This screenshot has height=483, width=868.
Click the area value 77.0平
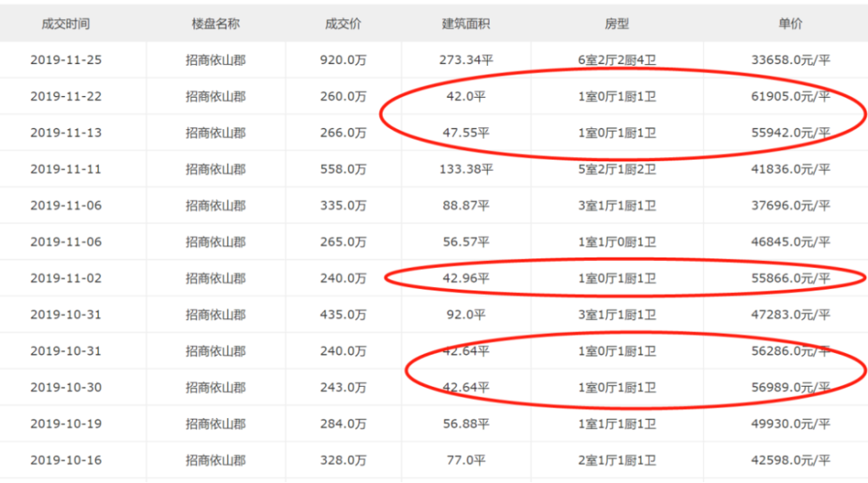(x=466, y=460)
